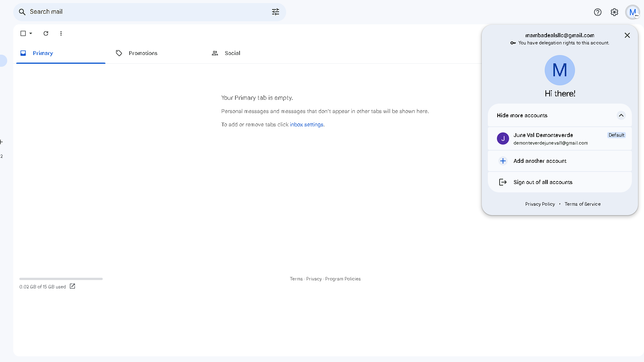Click the storage usage bar

[61, 279]
